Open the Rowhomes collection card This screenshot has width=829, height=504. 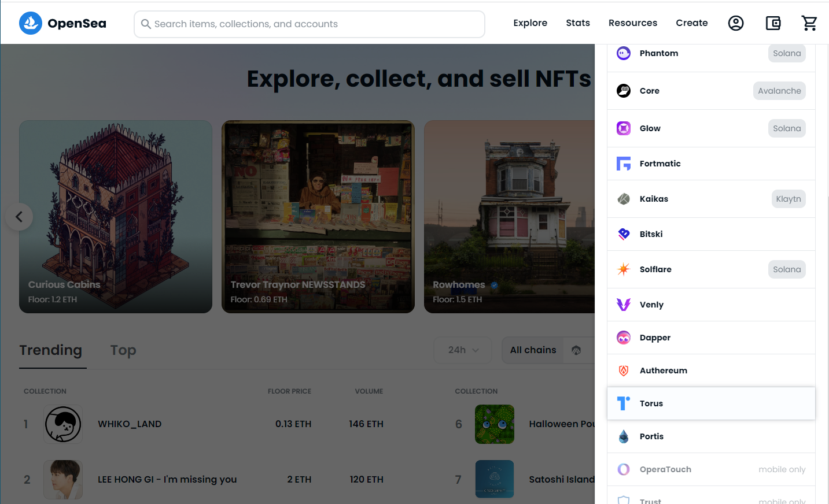click(510, 217)
